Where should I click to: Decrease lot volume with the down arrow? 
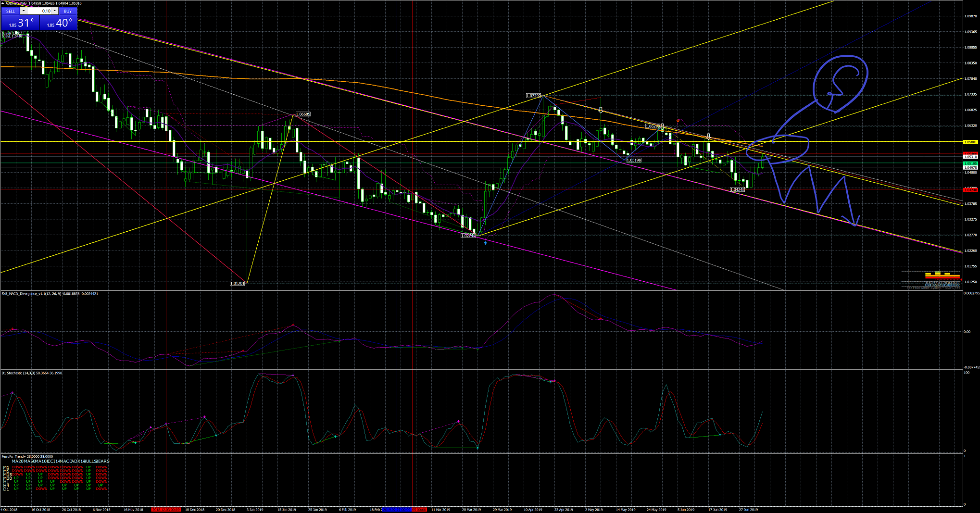[23, 11]
